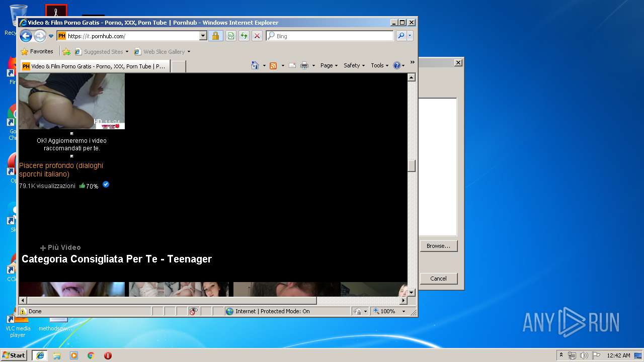Image resolution: width=644 pixels, height=362 pixels.
Task: Open Windows Explorer from the taskbar
Action: pyautogui.click(x=57, y=355)
